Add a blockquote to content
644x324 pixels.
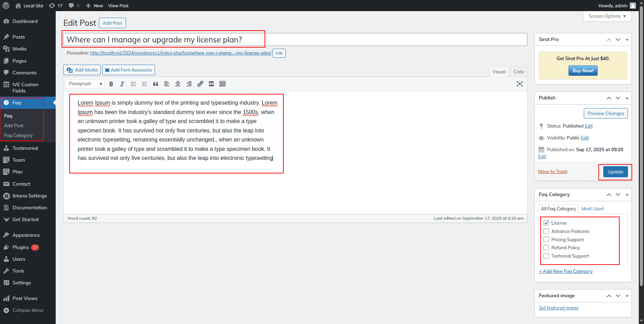point(156,84)
